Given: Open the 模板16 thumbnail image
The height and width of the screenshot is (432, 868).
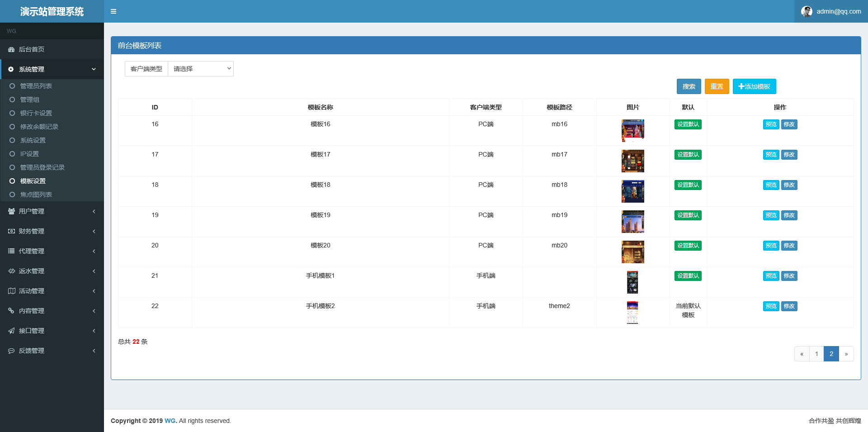Looking at the screenshot, I should pos(633,131).
